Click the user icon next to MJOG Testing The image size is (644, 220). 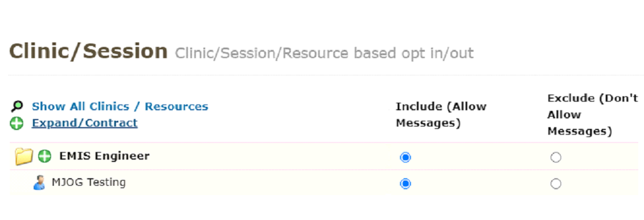pyautogui.click(x=39, y=183)
